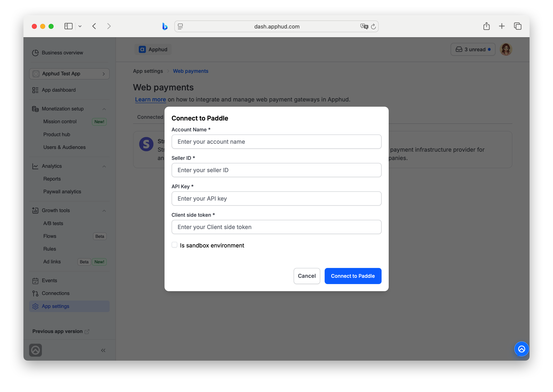Viewport: 553px width, 392px height.
Task: Click the page reader icon in address bar
Action: point(180,26)
